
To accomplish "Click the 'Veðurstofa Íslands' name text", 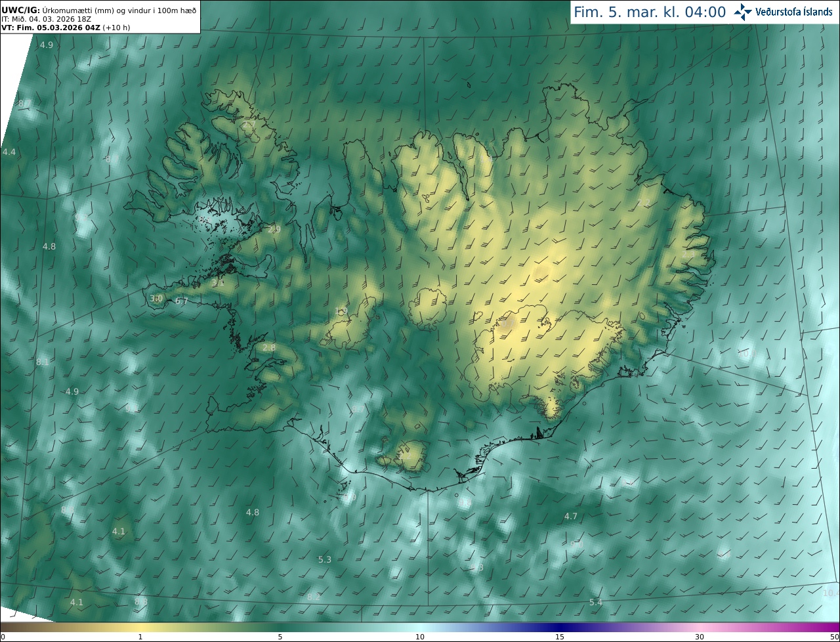I will 794,12.
